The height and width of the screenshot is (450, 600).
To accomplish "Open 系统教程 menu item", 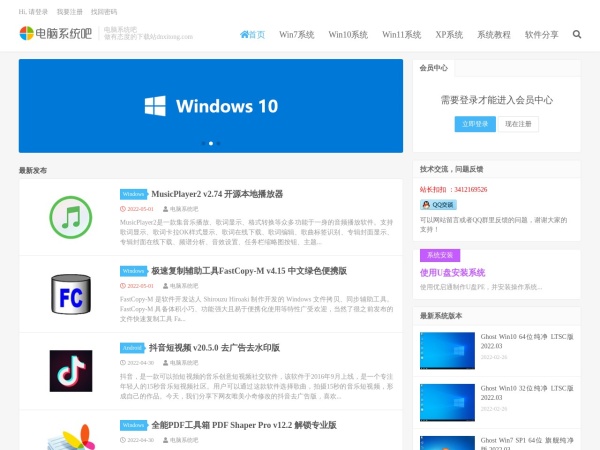I will pyautogui.click(x=494, y=35).
